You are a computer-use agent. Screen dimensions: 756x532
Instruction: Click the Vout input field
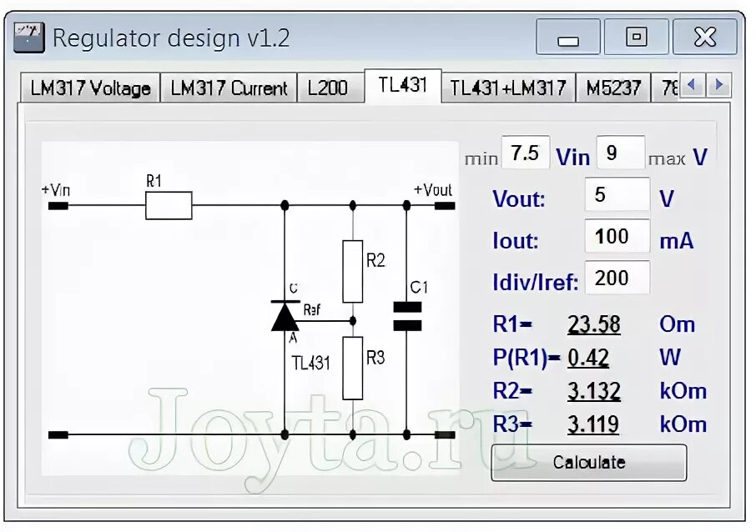click(x=617, y=194)
